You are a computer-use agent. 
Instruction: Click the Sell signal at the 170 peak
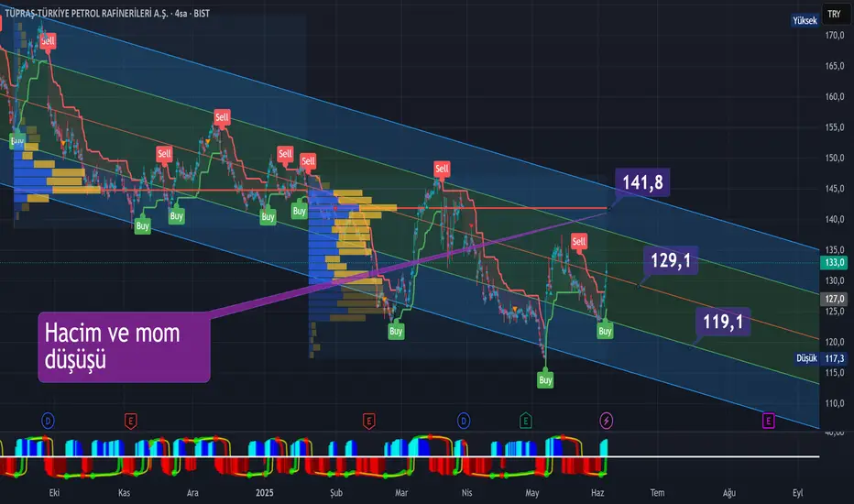(x=48, y=41)
